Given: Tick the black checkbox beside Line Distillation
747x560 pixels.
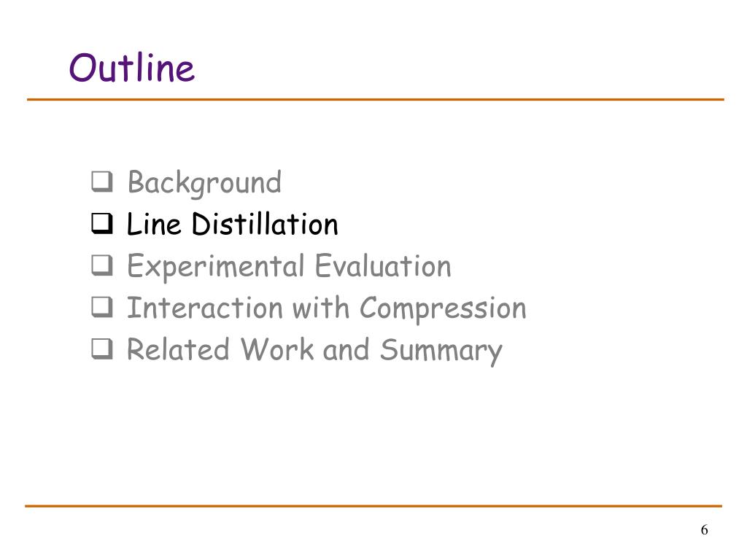Looking at the screenshot, I should click(102, 224).
